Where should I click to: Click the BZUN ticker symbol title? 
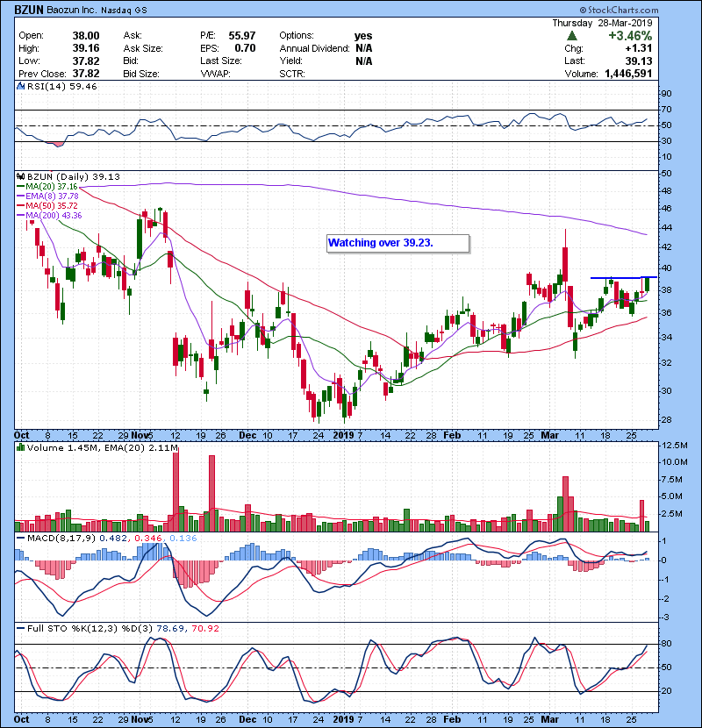pos(29,10)
